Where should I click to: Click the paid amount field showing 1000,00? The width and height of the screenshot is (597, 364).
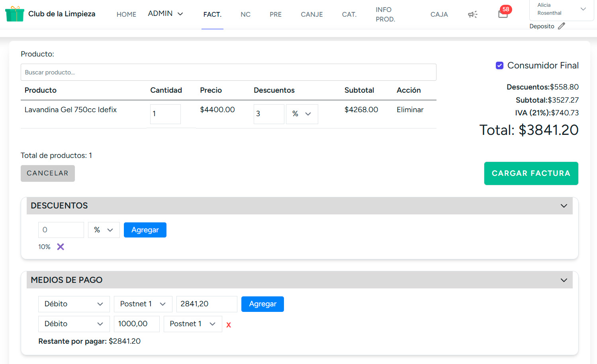click(x=137, y=324)
